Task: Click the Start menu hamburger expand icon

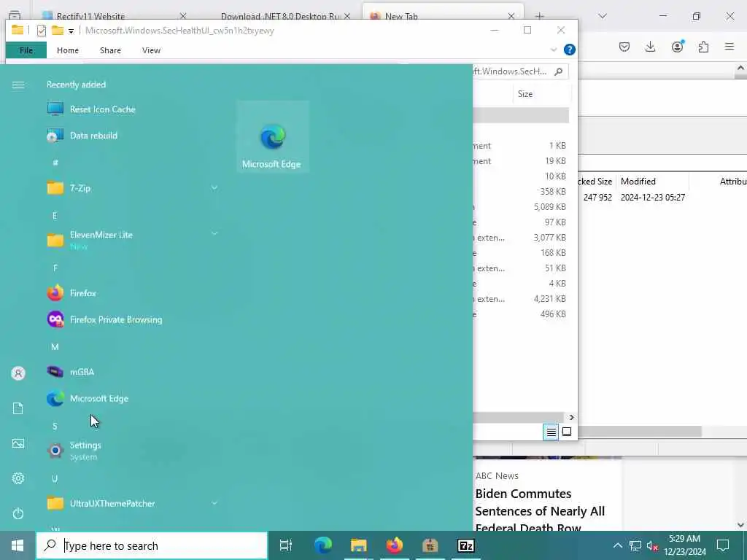Action: pos(18,85)
